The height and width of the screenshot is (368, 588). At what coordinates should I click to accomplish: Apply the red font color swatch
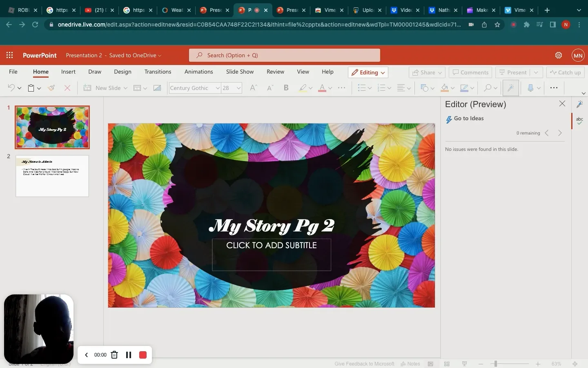tap(322, 88)
